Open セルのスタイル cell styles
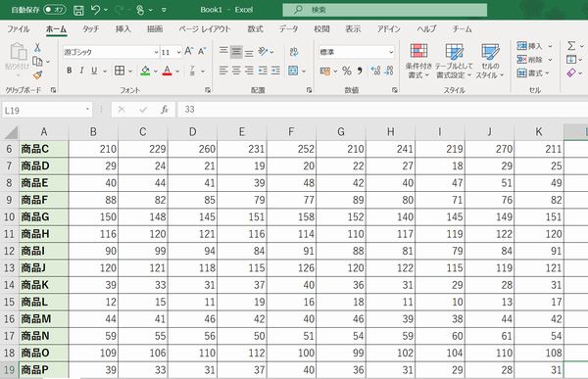Image resolution: width=588 pixels, height=379 pixels. click(x=490, y=61)
